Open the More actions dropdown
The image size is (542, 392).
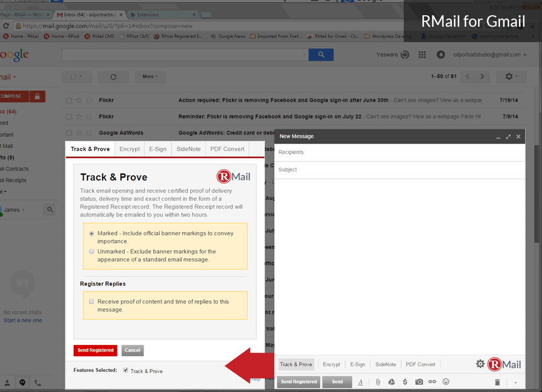[150, 76]
